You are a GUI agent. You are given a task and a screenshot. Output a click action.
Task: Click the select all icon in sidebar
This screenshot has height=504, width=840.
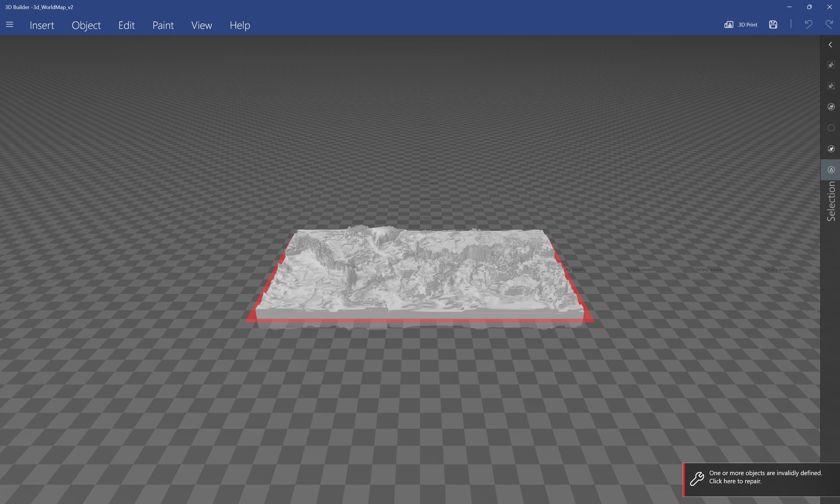[831, 65]
